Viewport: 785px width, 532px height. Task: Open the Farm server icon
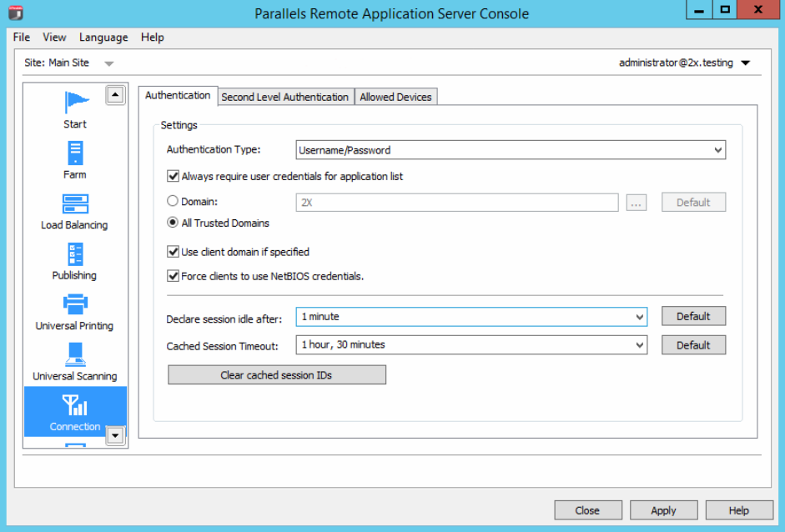click(x=75, y=153)
